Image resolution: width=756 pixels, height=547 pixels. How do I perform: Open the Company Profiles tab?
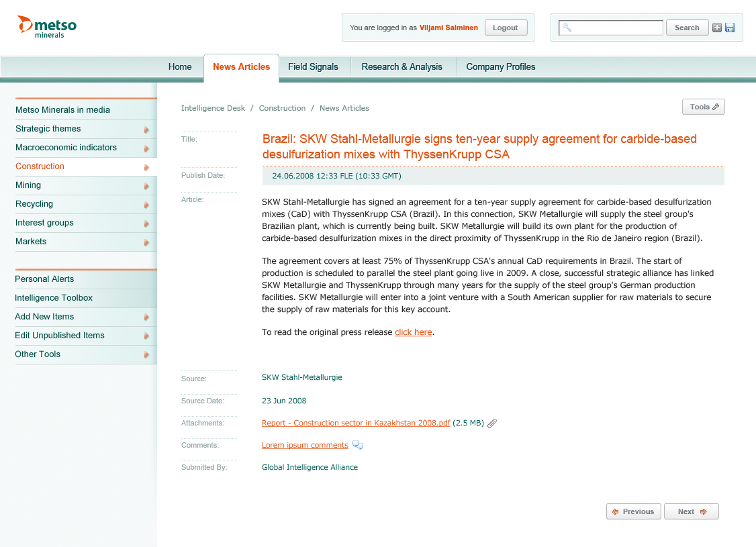point(500,67)
